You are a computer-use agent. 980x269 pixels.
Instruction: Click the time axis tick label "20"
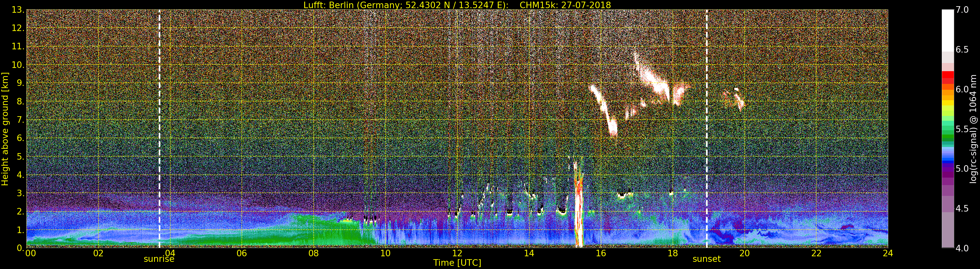coord(745,253)
